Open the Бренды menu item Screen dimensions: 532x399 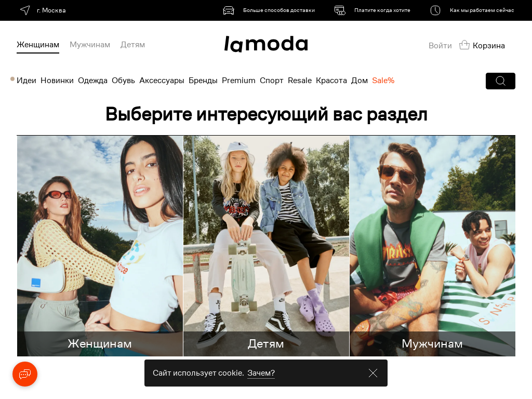tap(203, 81)
